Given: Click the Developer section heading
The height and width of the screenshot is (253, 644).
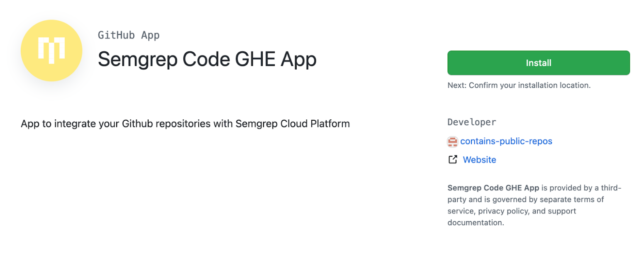Looking at the screenshot, I should tap(471, 122).
